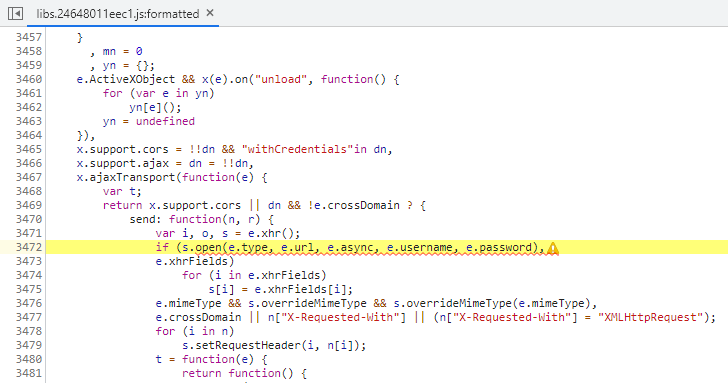728x383 pixels.
Task: Set breakpoint on line number 3481
Action: (29, 373)
